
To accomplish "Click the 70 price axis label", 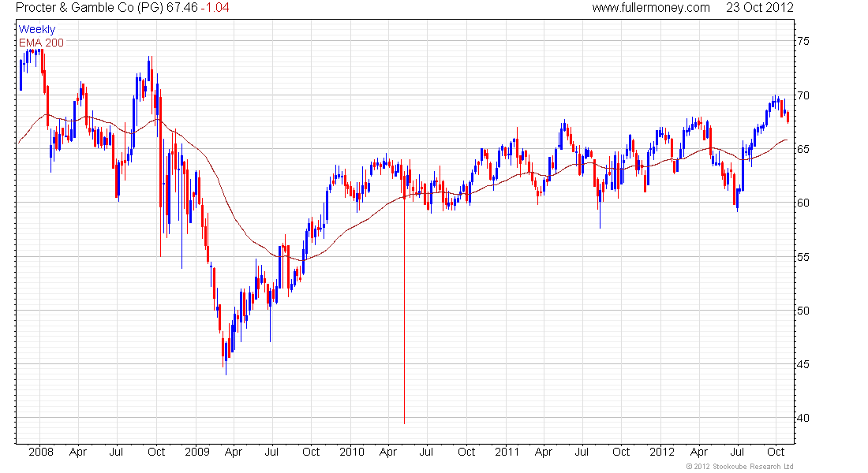I will 803,95.
